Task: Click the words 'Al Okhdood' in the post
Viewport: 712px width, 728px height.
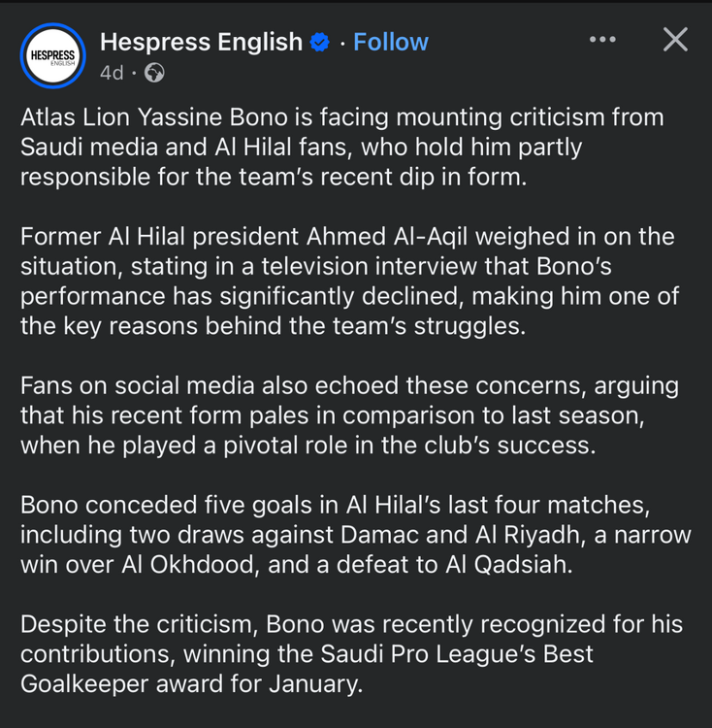Action: [187, 565]
